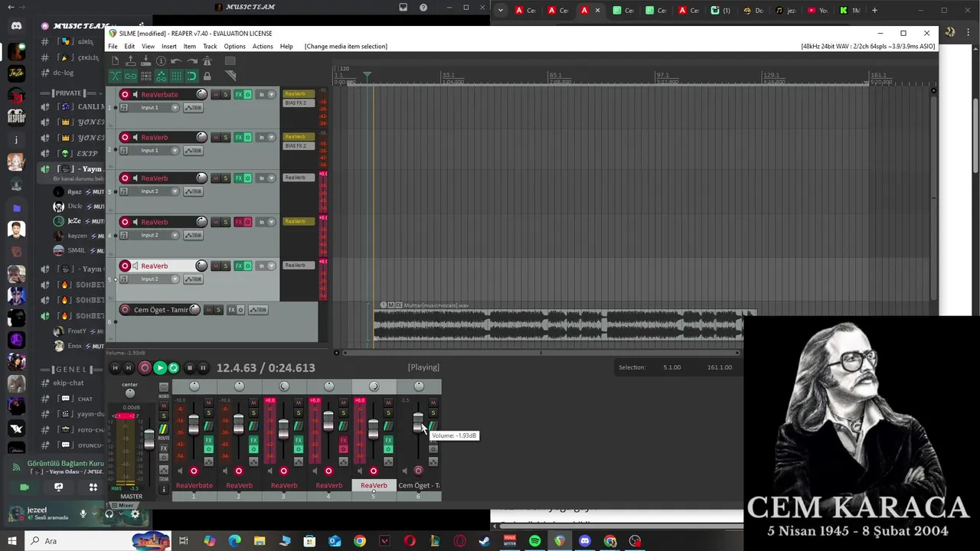This screenshot has width=980, height=551.
Task: Open the Track menu
Action: click(x=210, y=47)
